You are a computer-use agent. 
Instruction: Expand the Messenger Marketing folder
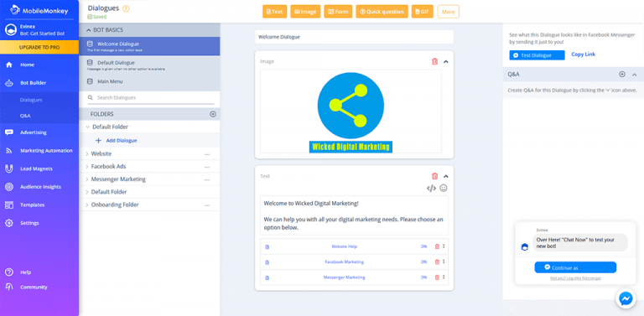pyautogui.click(x=87, y=179)
